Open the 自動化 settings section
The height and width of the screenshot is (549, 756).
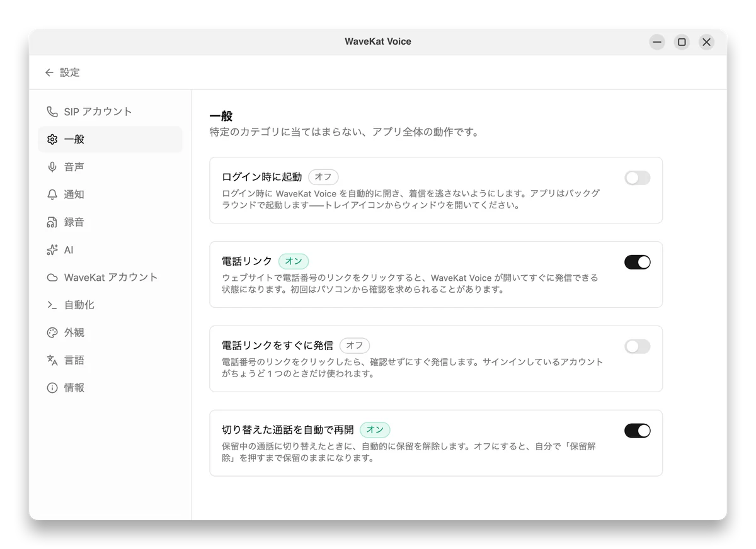point(110,305)
